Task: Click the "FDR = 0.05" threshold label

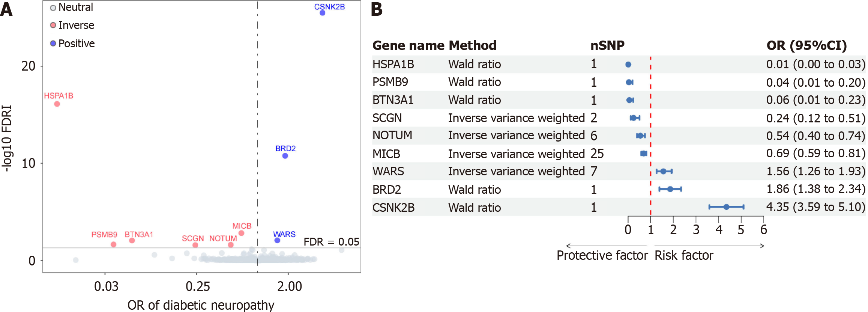Action: (331, 242)
